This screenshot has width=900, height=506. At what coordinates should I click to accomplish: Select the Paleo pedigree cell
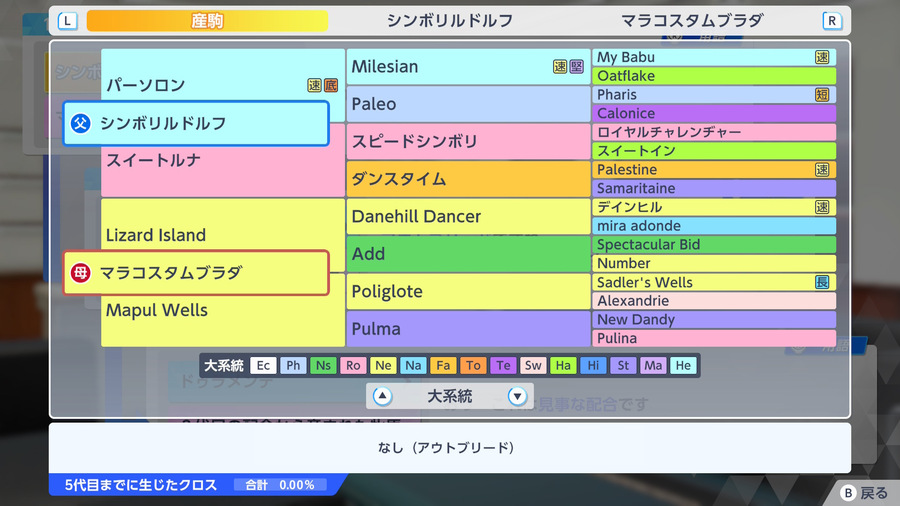click(468, 104)
